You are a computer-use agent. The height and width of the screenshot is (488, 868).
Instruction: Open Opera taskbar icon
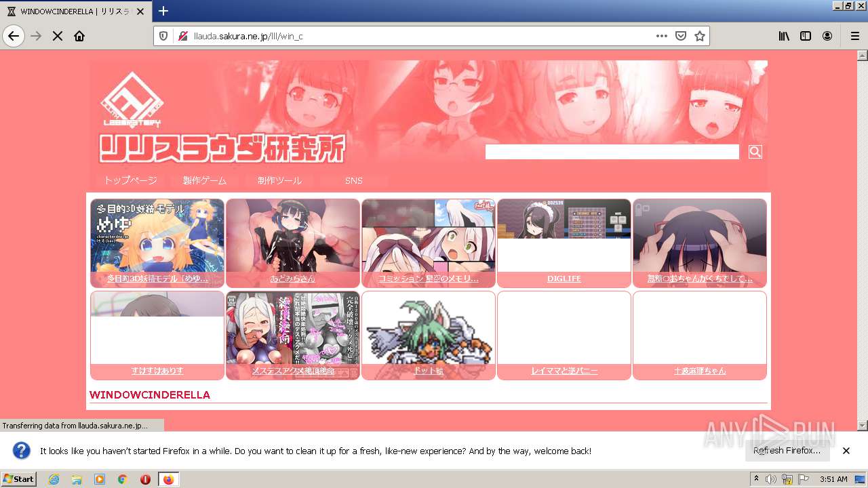point(145,479)
